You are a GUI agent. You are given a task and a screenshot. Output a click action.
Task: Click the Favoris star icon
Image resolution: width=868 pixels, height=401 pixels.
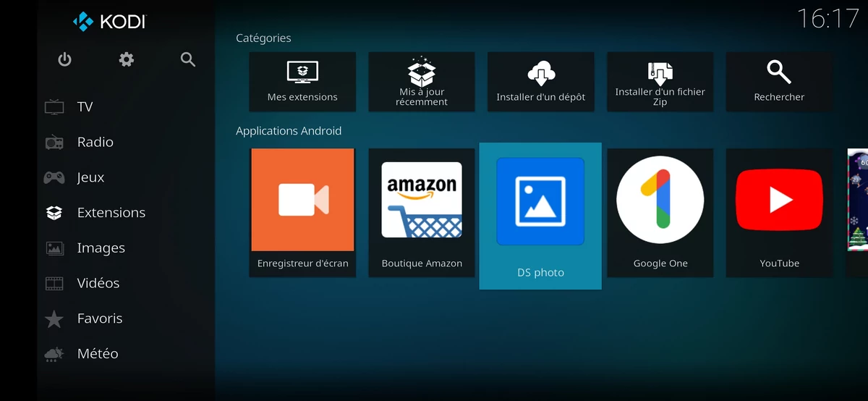tap(54, 318)
